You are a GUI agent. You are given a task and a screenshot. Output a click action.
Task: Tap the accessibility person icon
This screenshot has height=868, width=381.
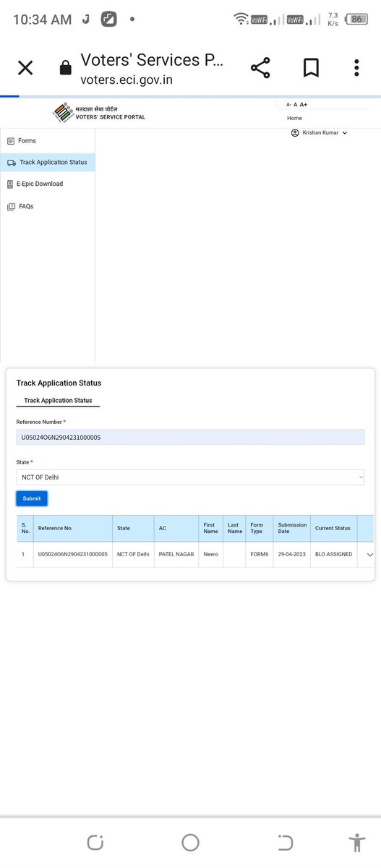pyautogui.click(x=356, y=843)
